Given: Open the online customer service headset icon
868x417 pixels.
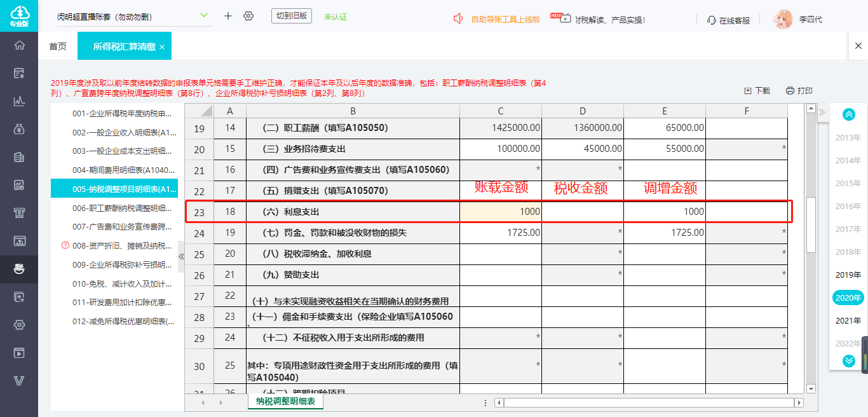Looking at the screenshot, I should click(712, 20).
